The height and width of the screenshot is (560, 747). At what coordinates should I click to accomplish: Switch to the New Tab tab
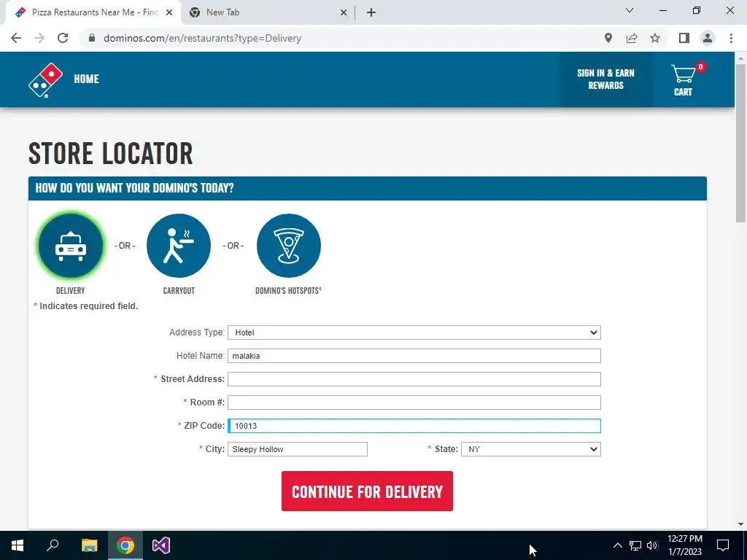tap(267, 12)
